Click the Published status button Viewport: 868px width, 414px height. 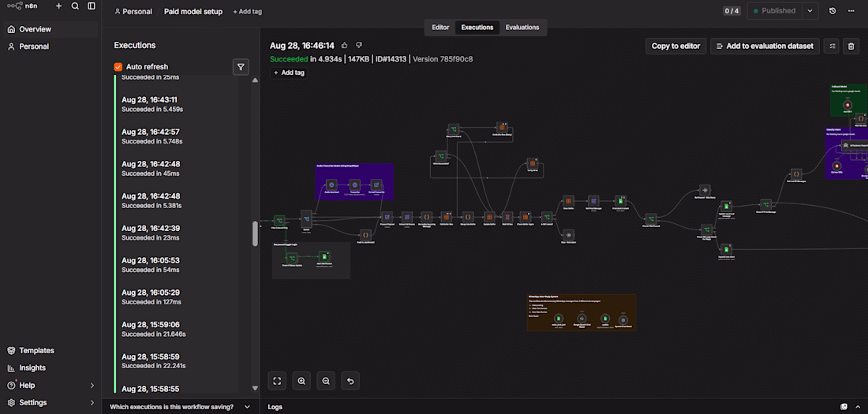pyautogui.click(x=774, y=11)
